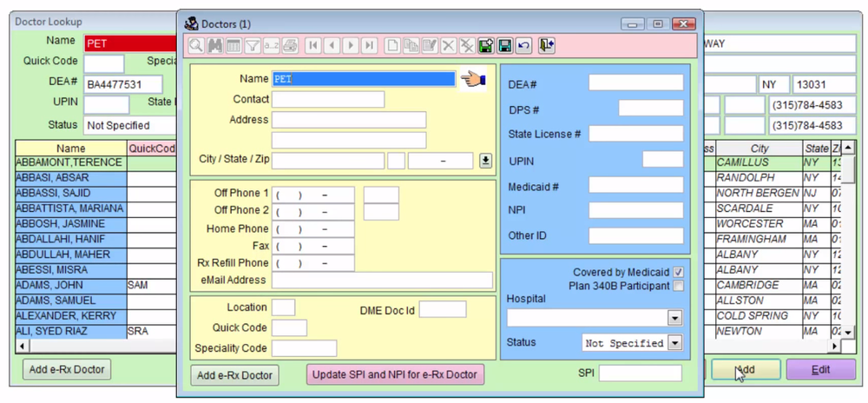Click the CAMBRIDGE city cell
Viewport: 868px width, 403px height.
point(759,286)
